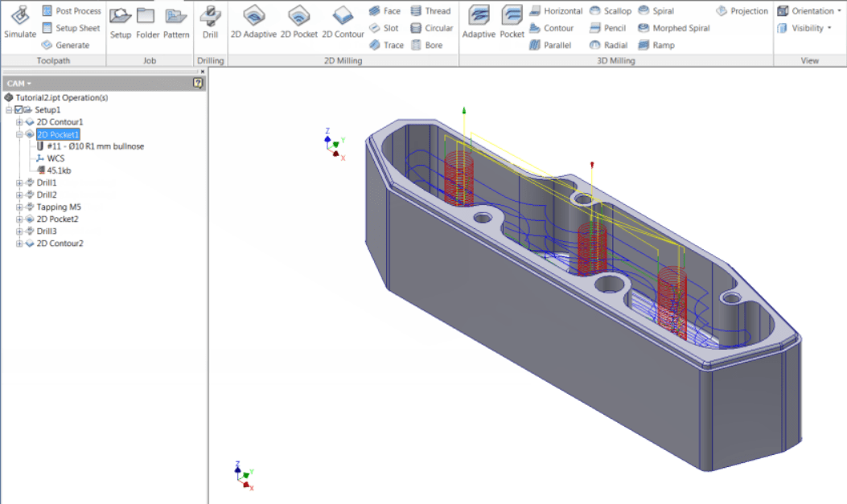Choose the Scallop 3D milling tool
The image size is (847, 504).
[x=613, y=10]
